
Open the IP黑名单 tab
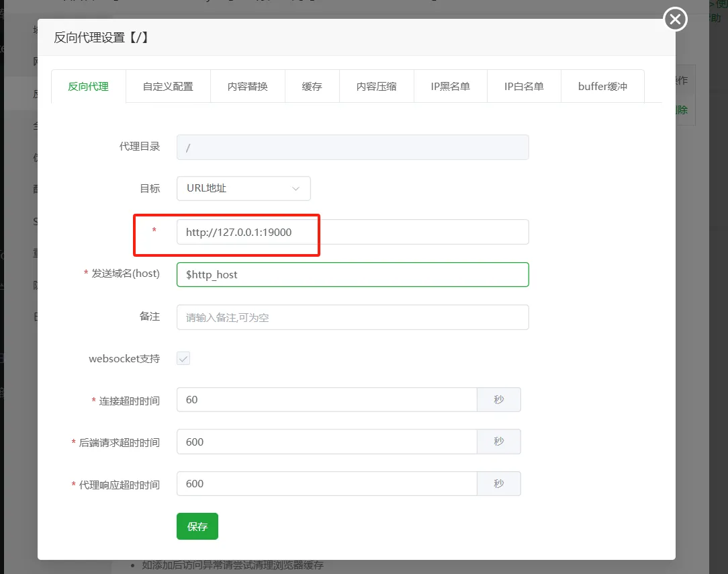pos(451,87)
